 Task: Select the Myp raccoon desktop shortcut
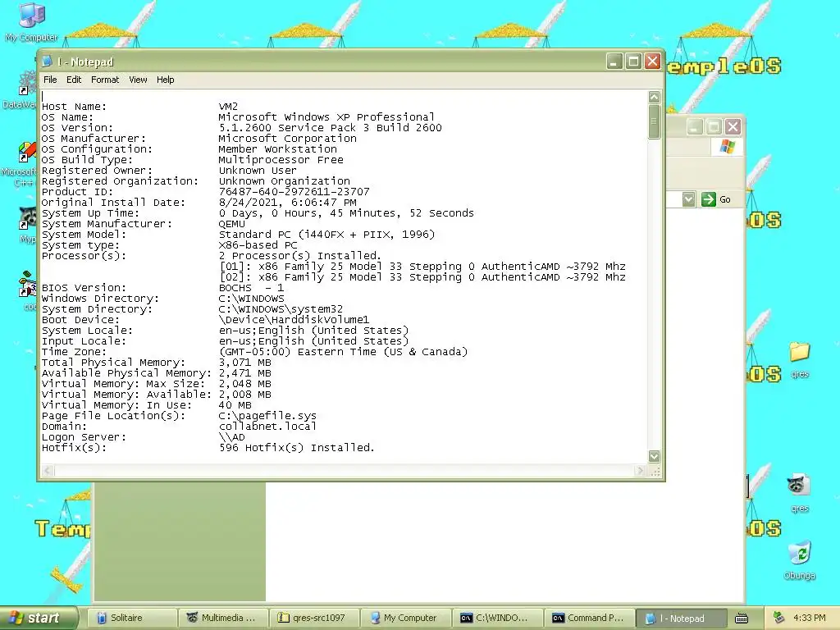[27, 225]
